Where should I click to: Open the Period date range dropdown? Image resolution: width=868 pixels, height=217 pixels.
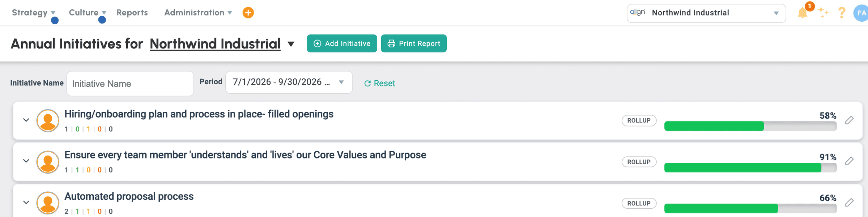coord(289,82)
